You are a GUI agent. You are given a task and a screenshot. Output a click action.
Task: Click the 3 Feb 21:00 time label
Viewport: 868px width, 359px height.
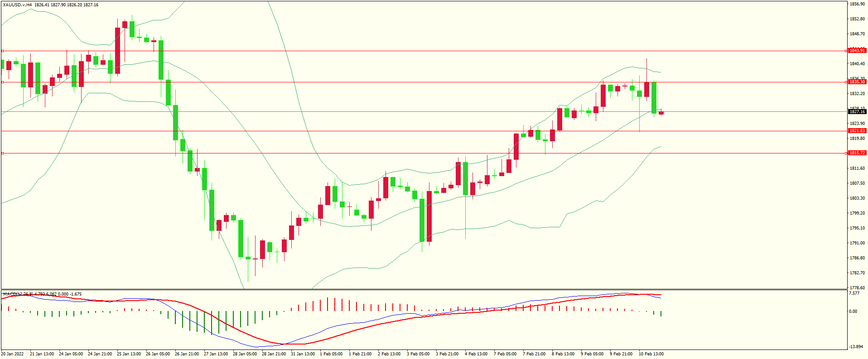tap(447, 354)
